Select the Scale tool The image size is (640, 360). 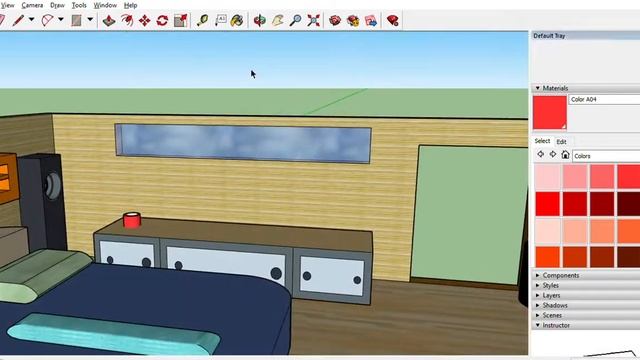pos(180,20)
